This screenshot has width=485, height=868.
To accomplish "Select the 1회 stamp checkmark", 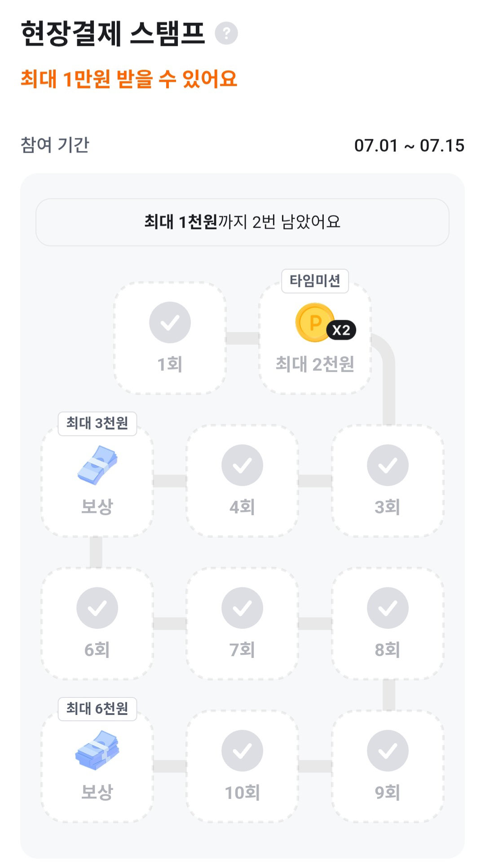I will [x=170, y=322].
